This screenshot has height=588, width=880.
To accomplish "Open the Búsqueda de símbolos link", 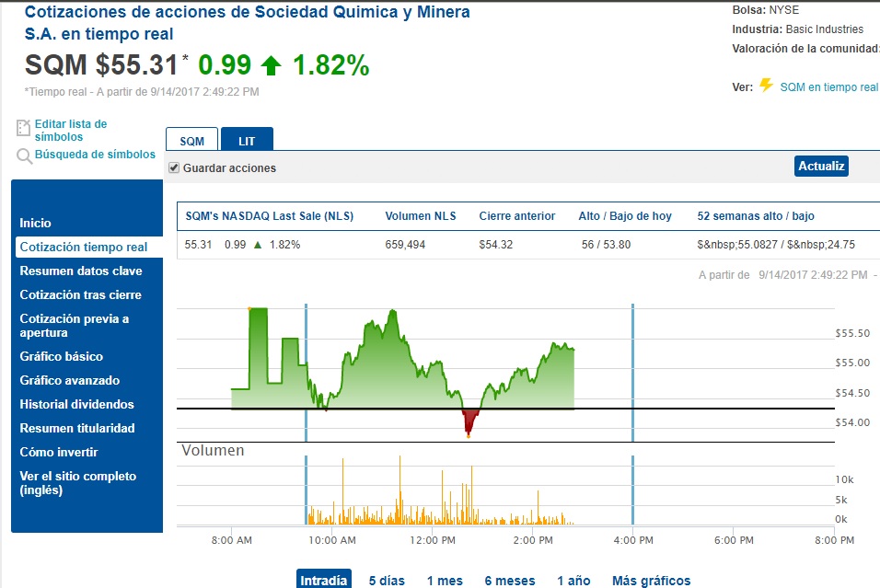I will pos(95,155).
